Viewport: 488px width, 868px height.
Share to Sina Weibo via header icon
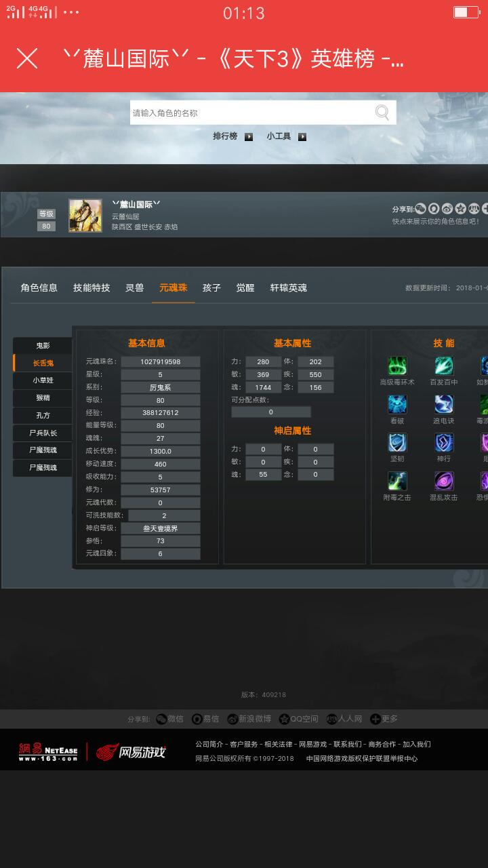(x=447, y=209)
